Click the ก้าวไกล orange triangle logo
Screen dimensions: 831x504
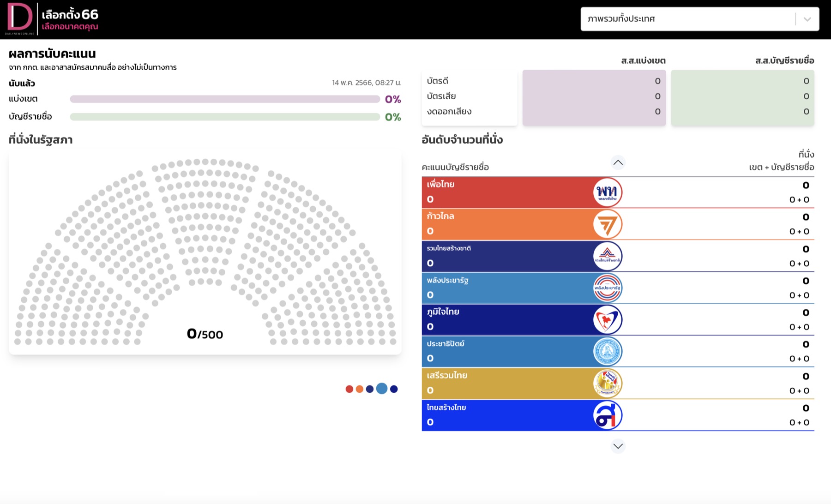(608, 224)
